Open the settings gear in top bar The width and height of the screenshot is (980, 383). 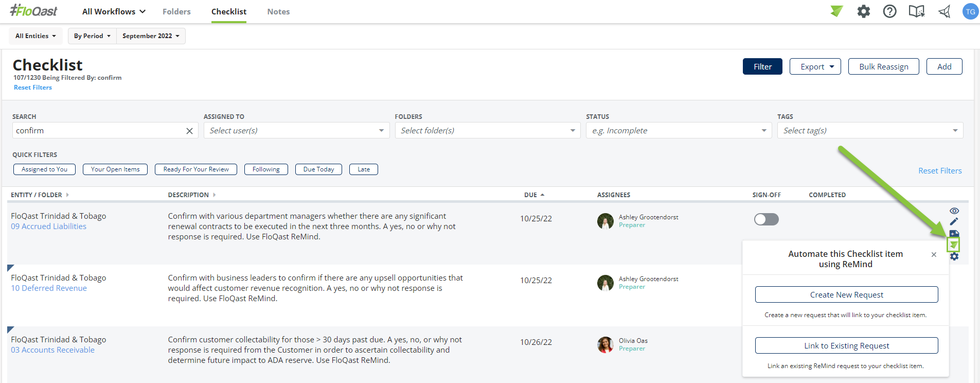[x=864, y=11]
